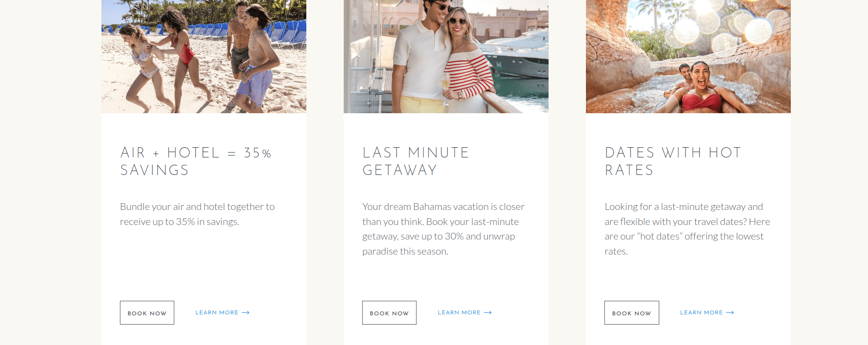Open the couple by yacht photo

[446, 56]
